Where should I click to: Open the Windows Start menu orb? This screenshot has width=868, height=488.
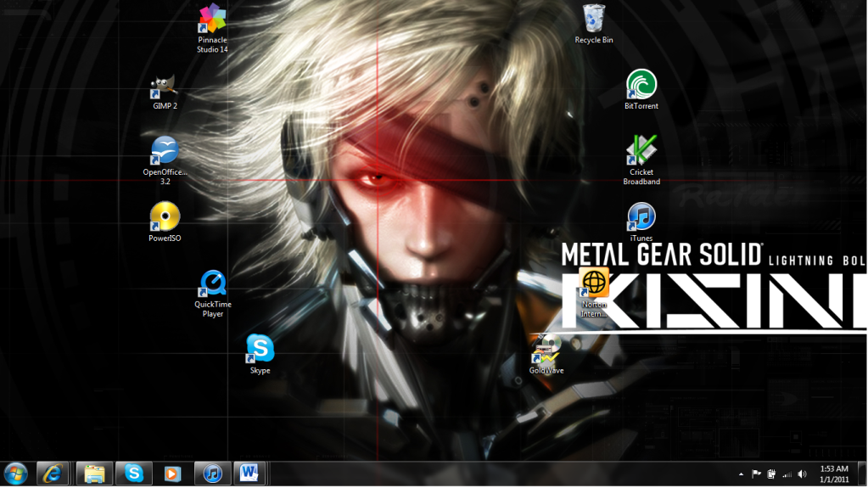pos(15,474)
